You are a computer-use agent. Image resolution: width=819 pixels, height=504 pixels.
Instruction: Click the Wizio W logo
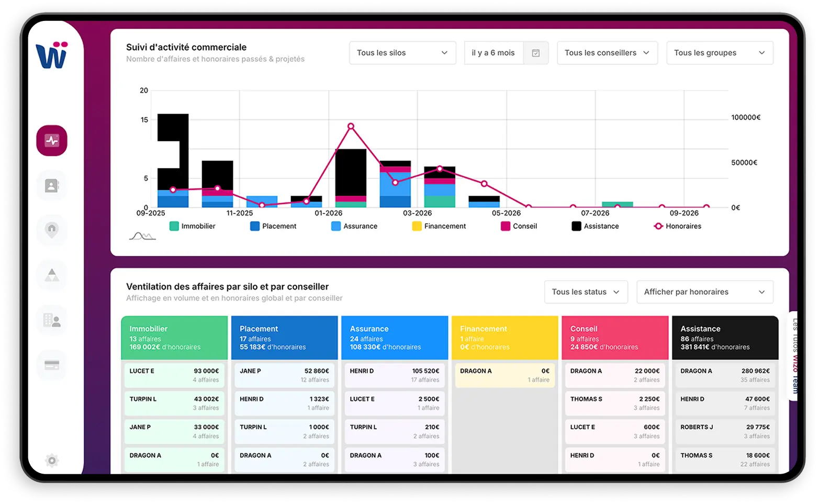(x=52, y=55)
